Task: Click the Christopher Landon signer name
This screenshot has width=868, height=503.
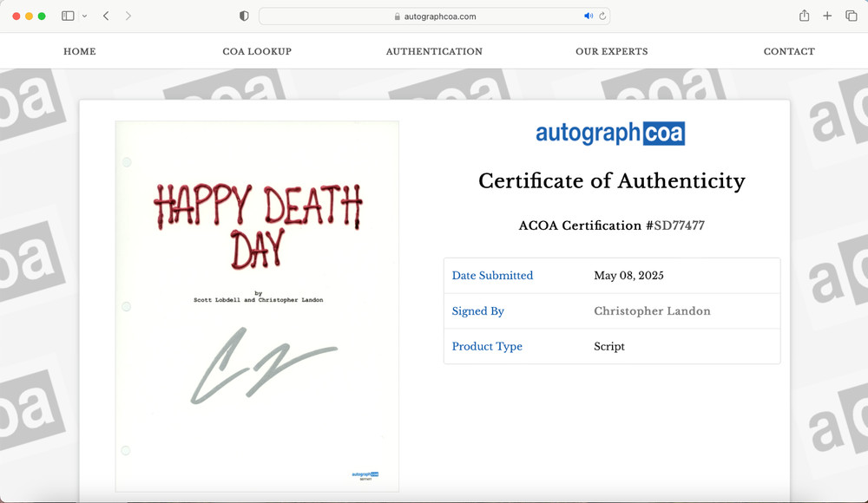Action: (x=652, y=311)
